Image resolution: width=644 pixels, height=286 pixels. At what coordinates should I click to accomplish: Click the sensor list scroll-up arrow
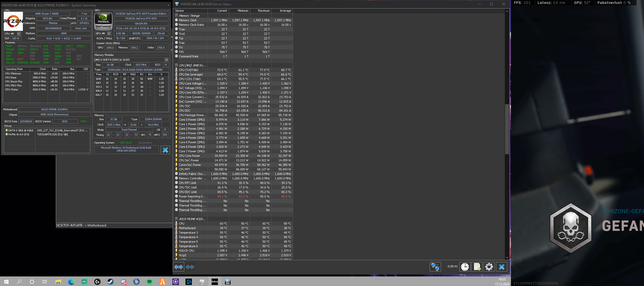tap(507, 11)
